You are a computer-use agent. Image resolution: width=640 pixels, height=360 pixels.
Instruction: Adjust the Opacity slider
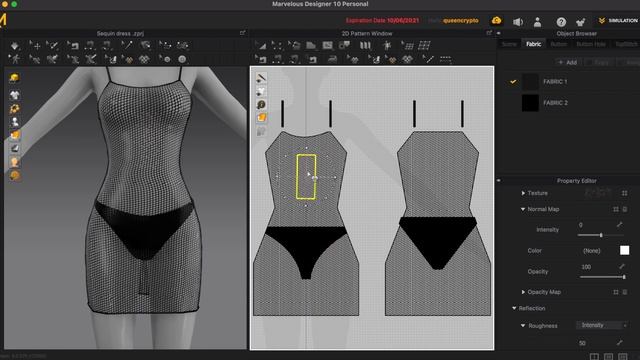602,277
